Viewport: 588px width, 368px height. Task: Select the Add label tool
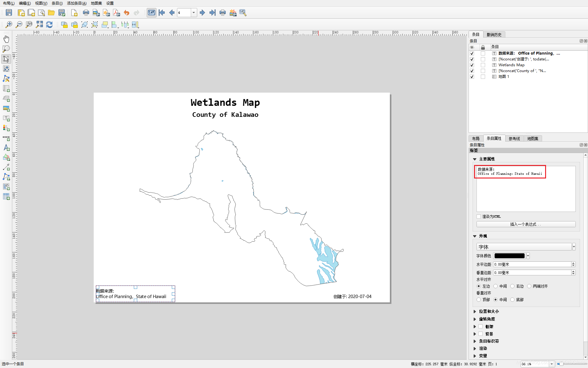pyautogui.click(x=6, y=118)
